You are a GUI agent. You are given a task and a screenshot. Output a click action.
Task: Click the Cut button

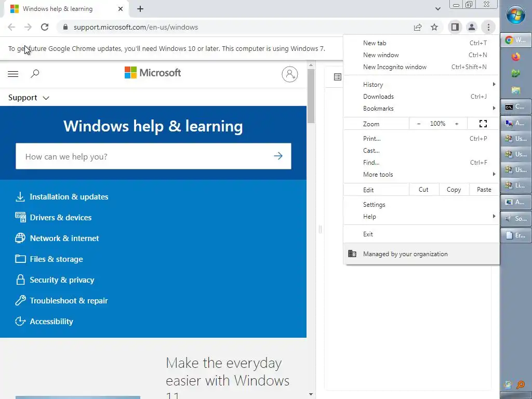424,190
